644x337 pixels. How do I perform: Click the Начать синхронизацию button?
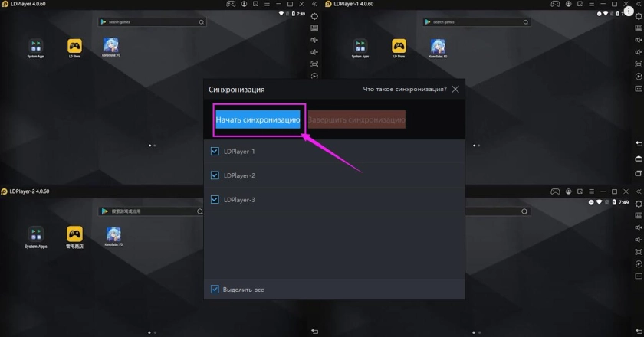pyautogui.click(x=258, y=120)
